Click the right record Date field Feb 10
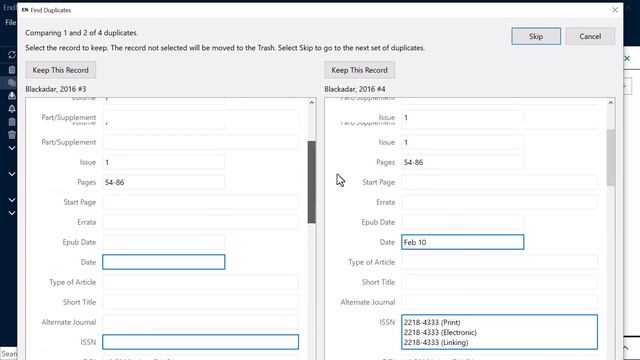This screenshot has width=640, height=360. pyautogui.click(x=462, y=242)
